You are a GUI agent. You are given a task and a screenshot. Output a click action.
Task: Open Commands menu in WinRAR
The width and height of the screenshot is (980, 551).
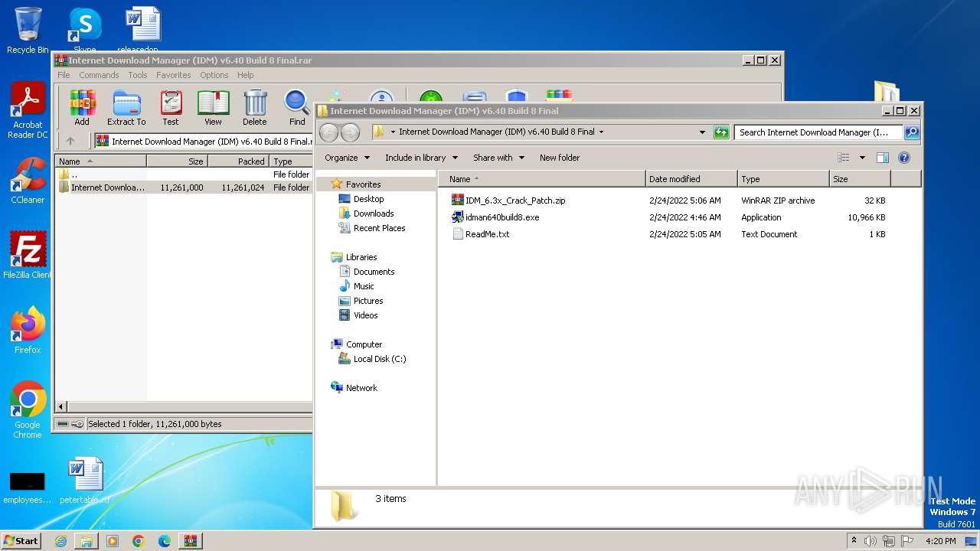(99, 75)
